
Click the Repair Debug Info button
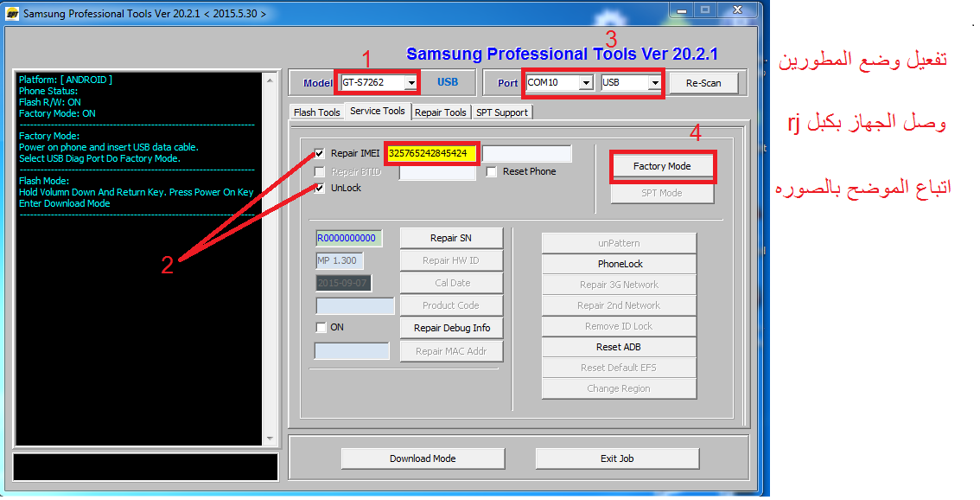click(x=451, y=328)
